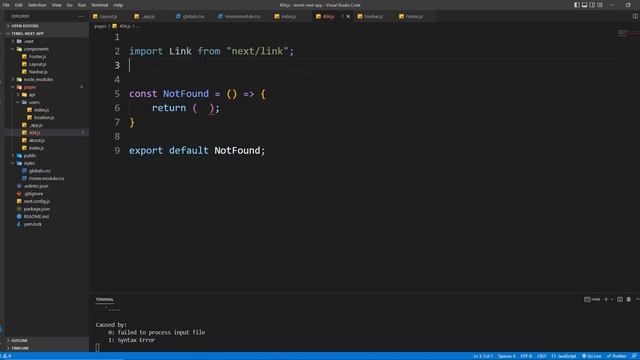Open Navbar.js in components folder

click(x=38, y=72)
